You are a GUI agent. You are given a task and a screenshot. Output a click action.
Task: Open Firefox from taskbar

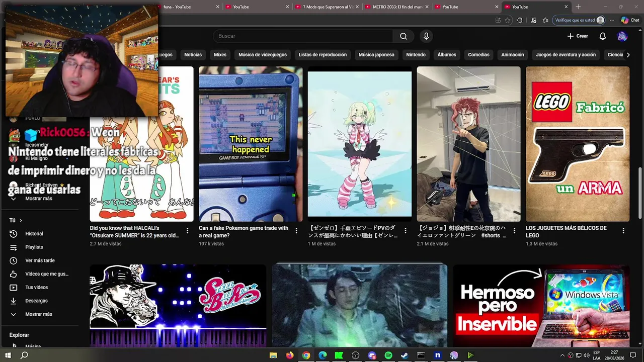(x=290, y=355)
